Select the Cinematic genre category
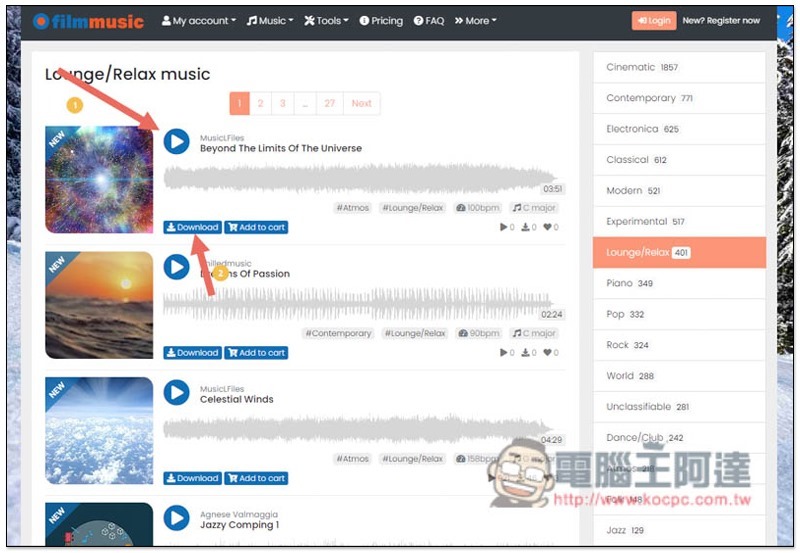This screenshot has height=553, width=800. pos(679,67)
